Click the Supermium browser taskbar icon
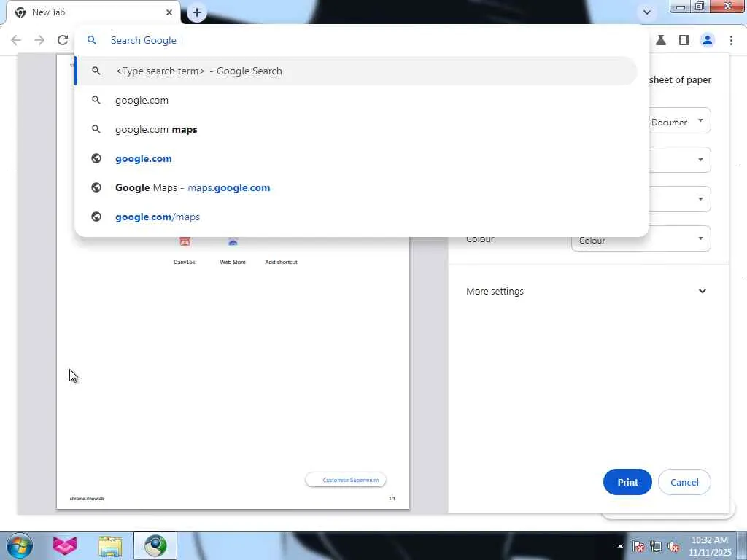747x560 pixels. (x=155, y=545)
